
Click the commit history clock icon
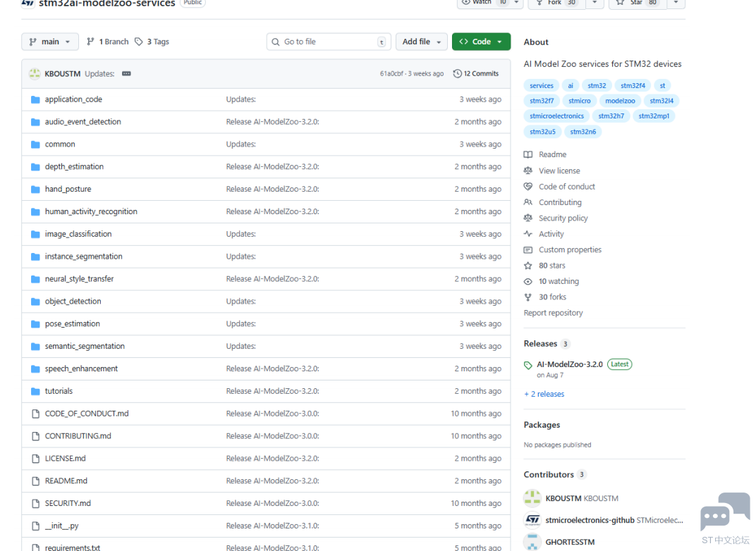(457, 74)
